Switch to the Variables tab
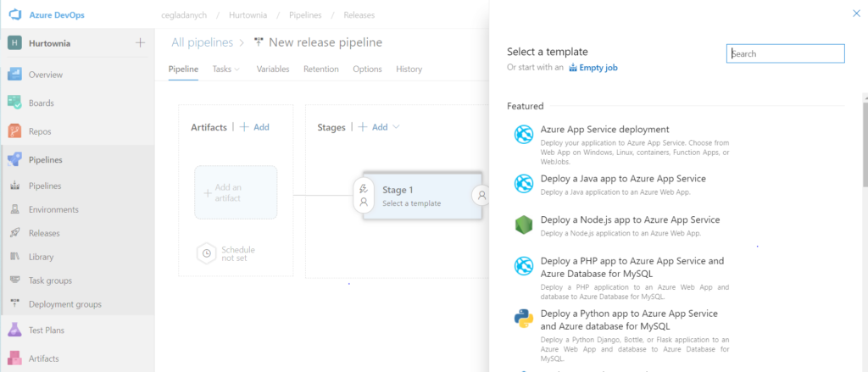Viewport: 868px width, 372px height. pyautogui.click(x=273, y=69)
